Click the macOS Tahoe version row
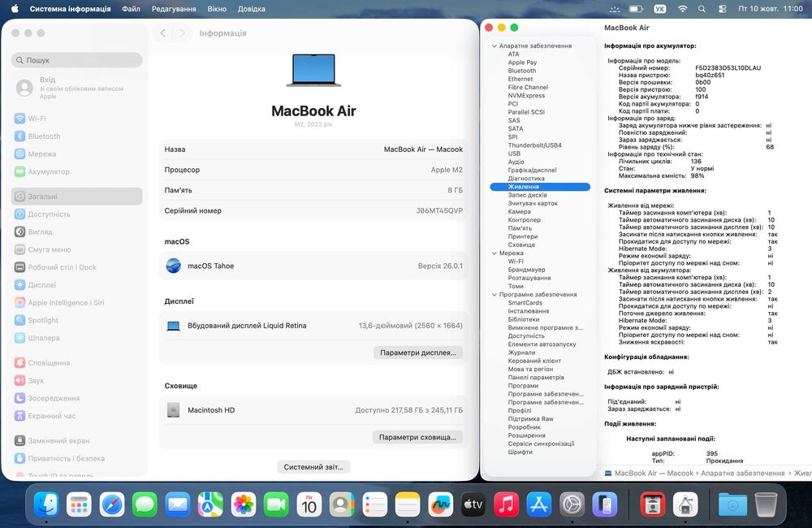This screenshot has height=528, width=812. (313, 266)
